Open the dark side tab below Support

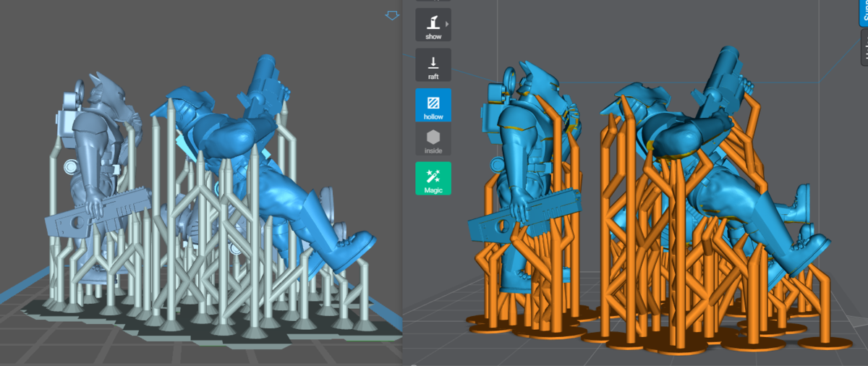click(864, 48)
